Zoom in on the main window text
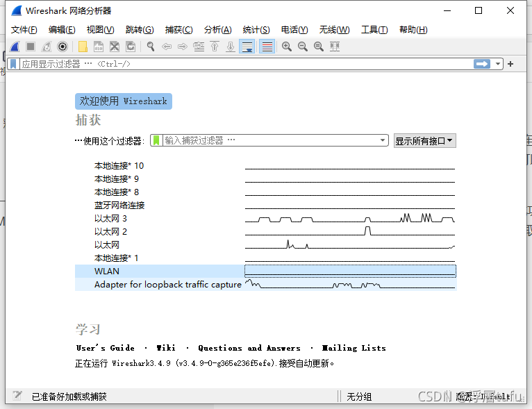532x409 pixels. tap(287, 47)
